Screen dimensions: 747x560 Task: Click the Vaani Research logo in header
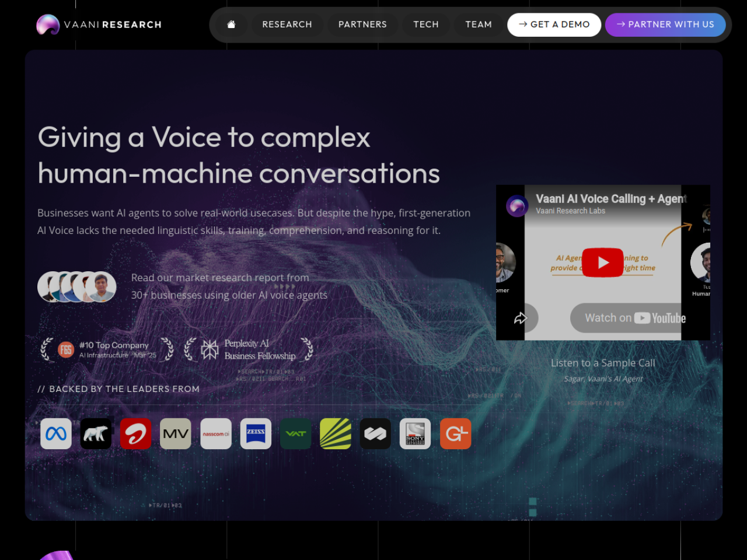click(x=99, y=24)
